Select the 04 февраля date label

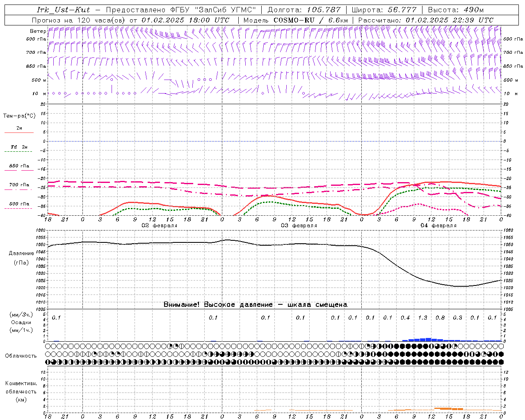click(438, 226)
